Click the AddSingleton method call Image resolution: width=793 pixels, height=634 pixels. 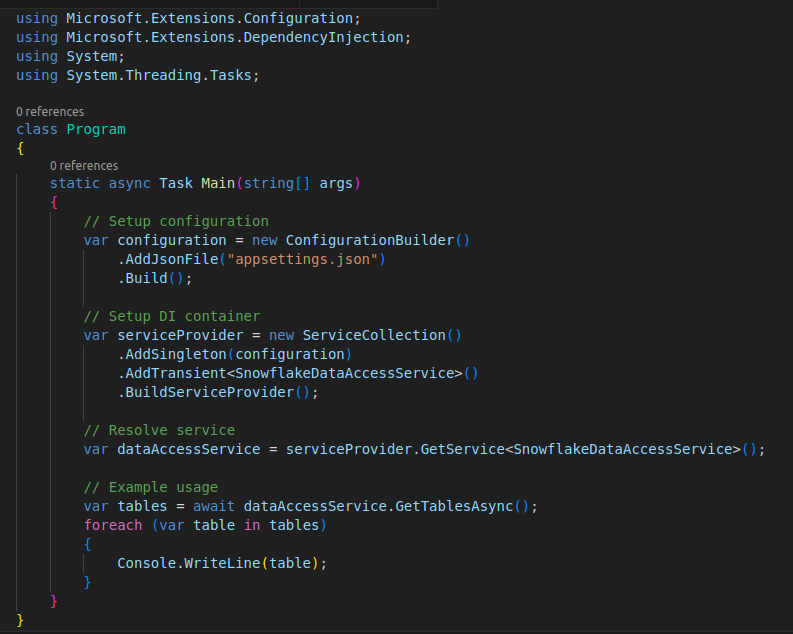click(x=176, y=354)
